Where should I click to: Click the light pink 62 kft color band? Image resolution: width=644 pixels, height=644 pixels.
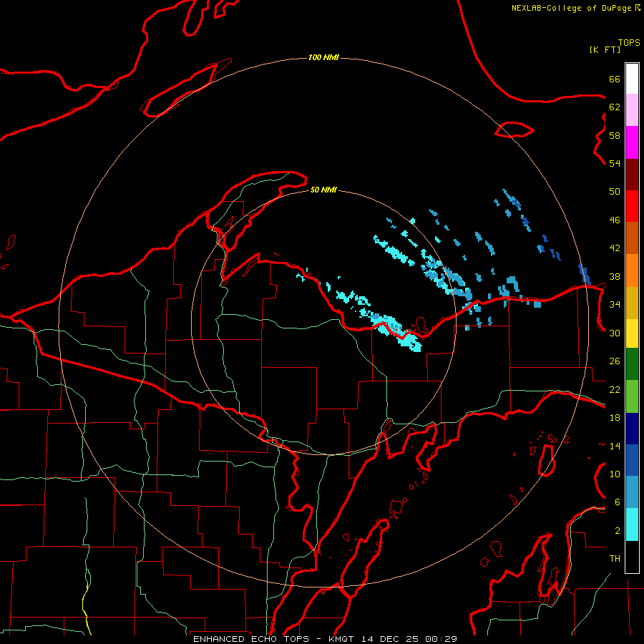click(632, 110)
